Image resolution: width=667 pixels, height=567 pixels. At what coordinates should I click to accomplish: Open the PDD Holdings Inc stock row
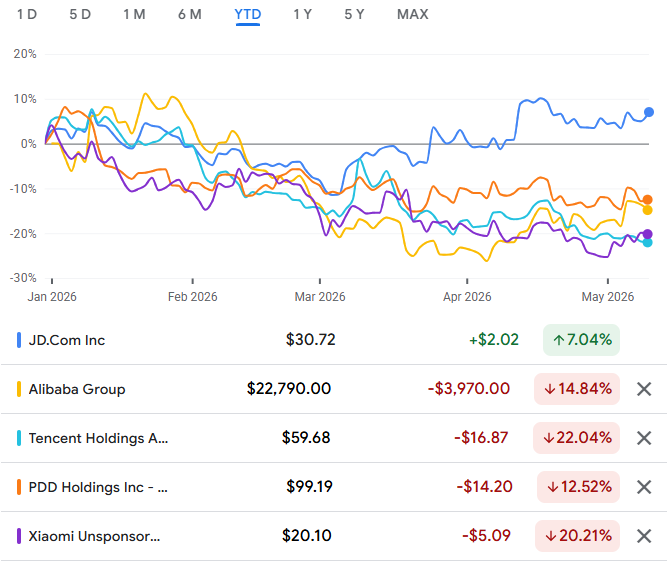point(334,487)
